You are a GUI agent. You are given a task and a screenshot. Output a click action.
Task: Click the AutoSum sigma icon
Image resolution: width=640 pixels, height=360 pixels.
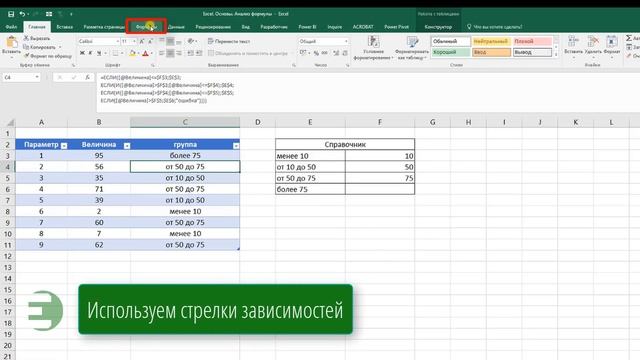tap(629, 38)
